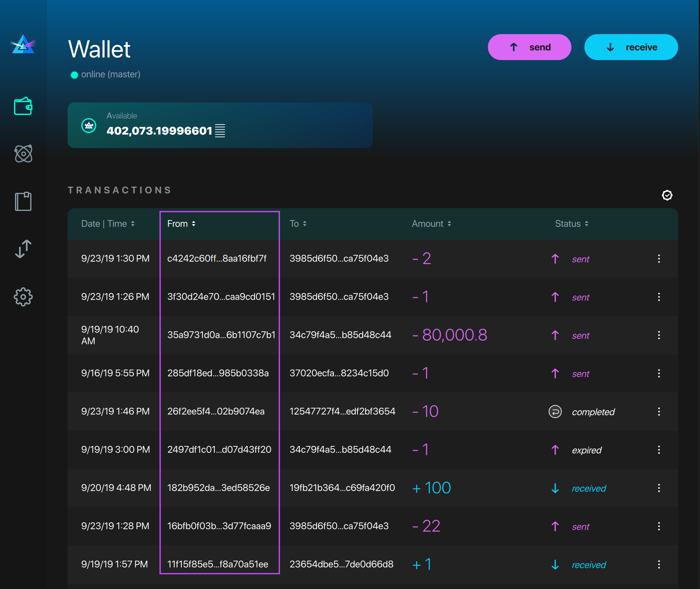This screenshot has width=700, height=589.
Task: Click the transactions arrows icon in the sidebar
Action: click(x=23, y=249)
